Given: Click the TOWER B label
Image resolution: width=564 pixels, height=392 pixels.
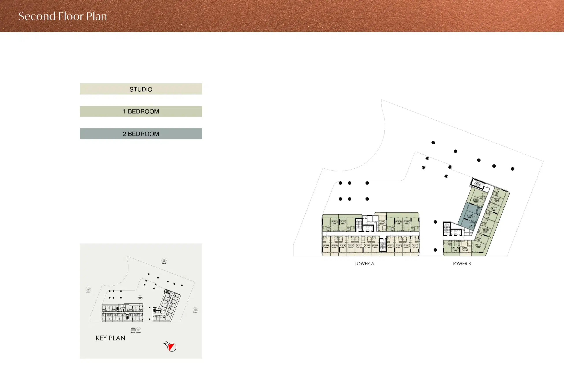Looking at the screenshot, I should [x=461, y=264].
